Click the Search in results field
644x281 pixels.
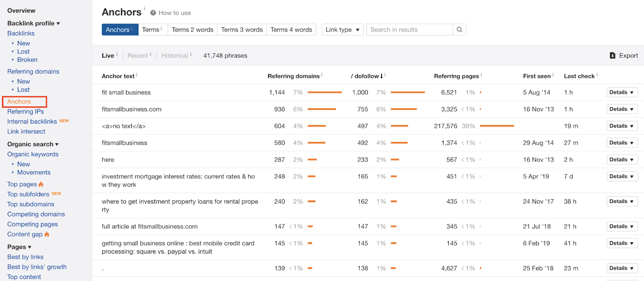pyautogui.click(x=410, y=29)
